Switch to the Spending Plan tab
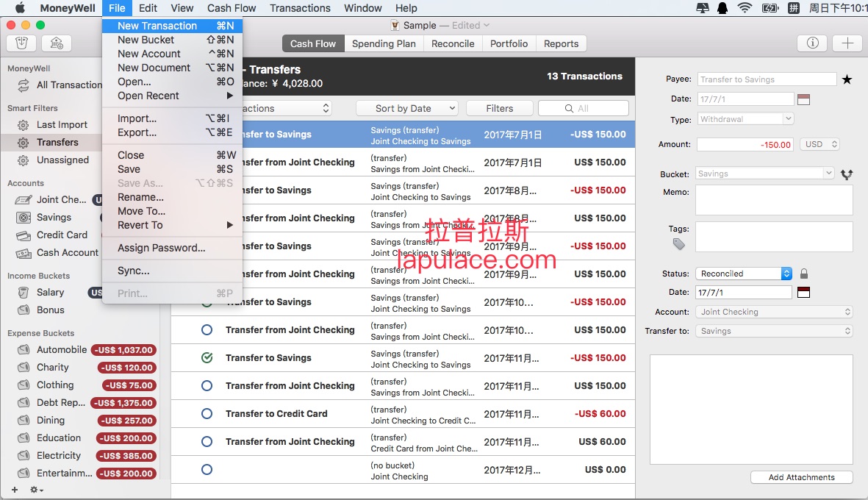This screenshot has width=868, height=500. pos(384,43)
